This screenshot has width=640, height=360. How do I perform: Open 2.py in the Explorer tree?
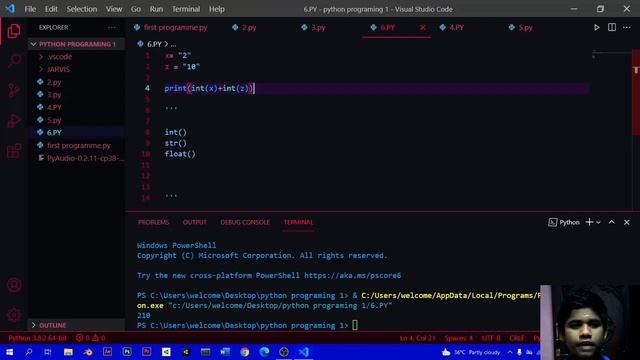(x=54, y=82)
